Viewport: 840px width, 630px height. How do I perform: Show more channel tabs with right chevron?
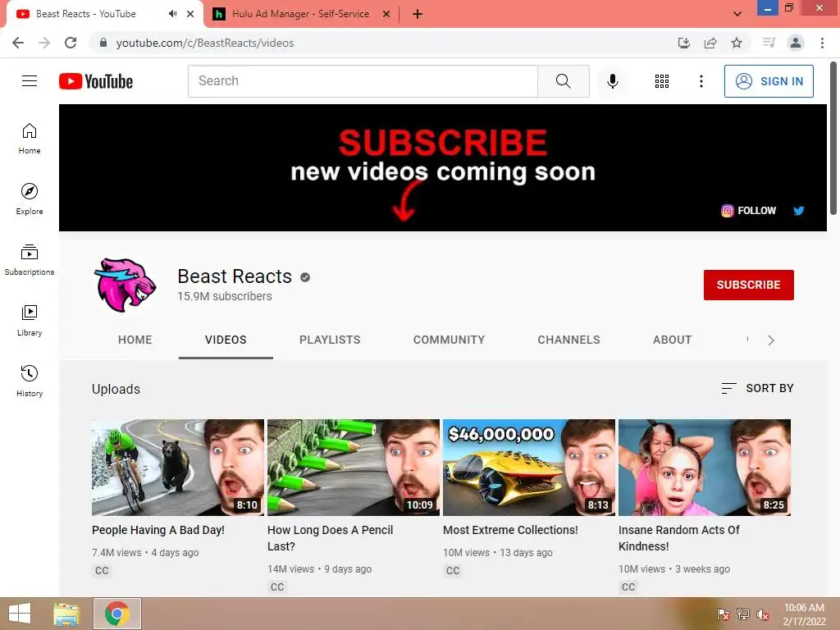pyautogui.click(x=771, y=340)
